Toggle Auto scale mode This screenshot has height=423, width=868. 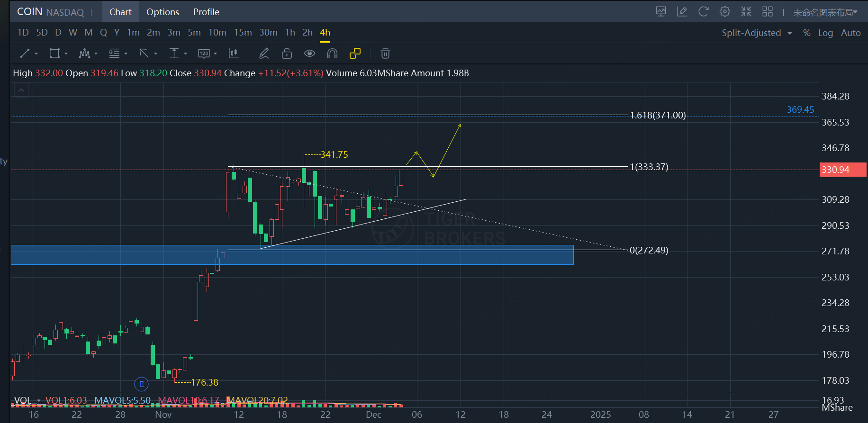[x=850, y=33]
